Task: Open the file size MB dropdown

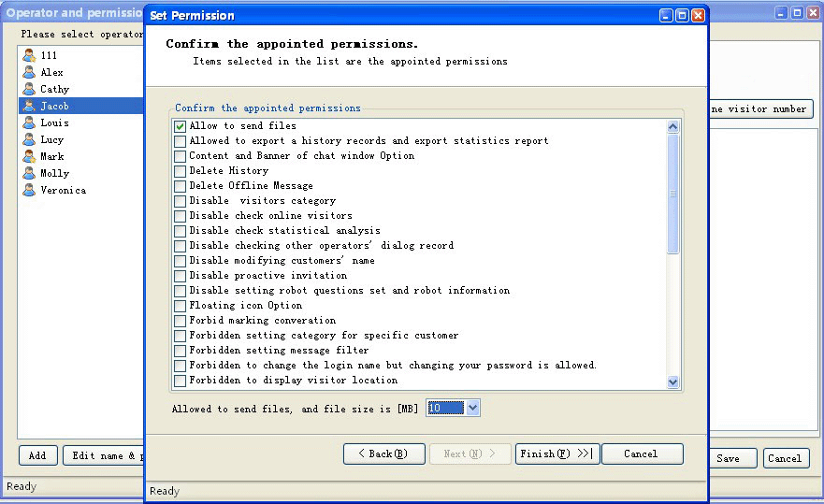Action: tap(472, 408)
